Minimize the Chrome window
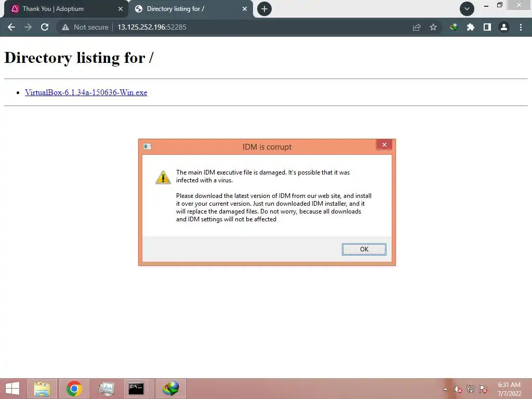Image resolution: width=532 pixels, height=399 pixels. tap(486, 5)
